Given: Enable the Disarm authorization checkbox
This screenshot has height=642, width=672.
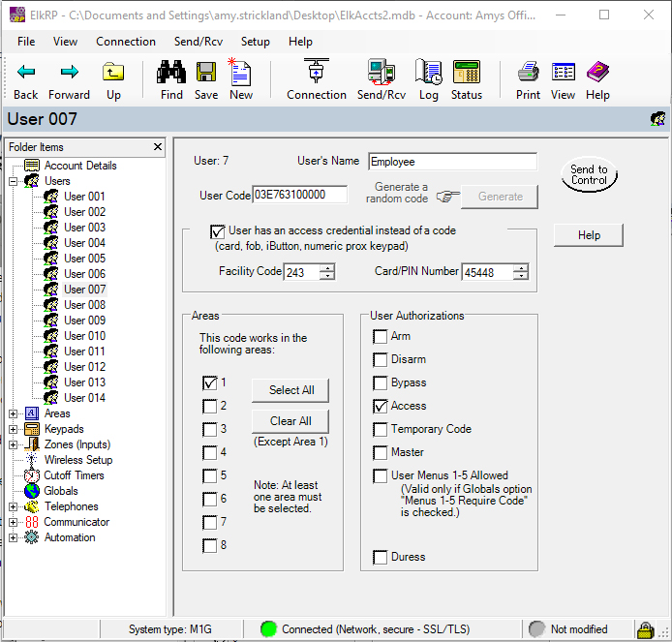Looking at the screenshot, I should pos(381,359).
